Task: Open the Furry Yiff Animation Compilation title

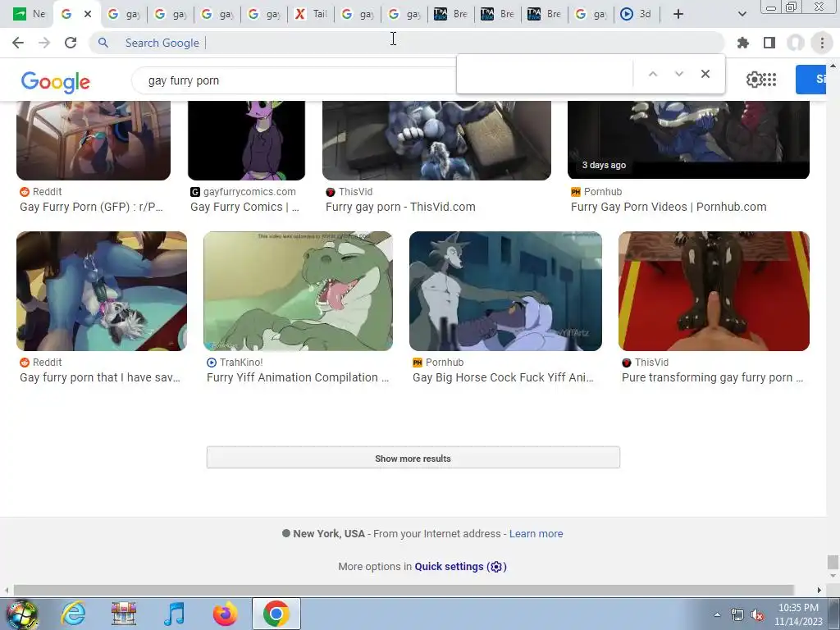Action: pos(298,377)
